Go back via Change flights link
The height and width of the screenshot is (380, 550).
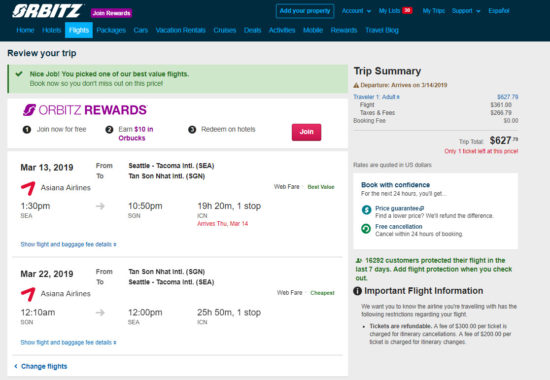pos(41,366)
